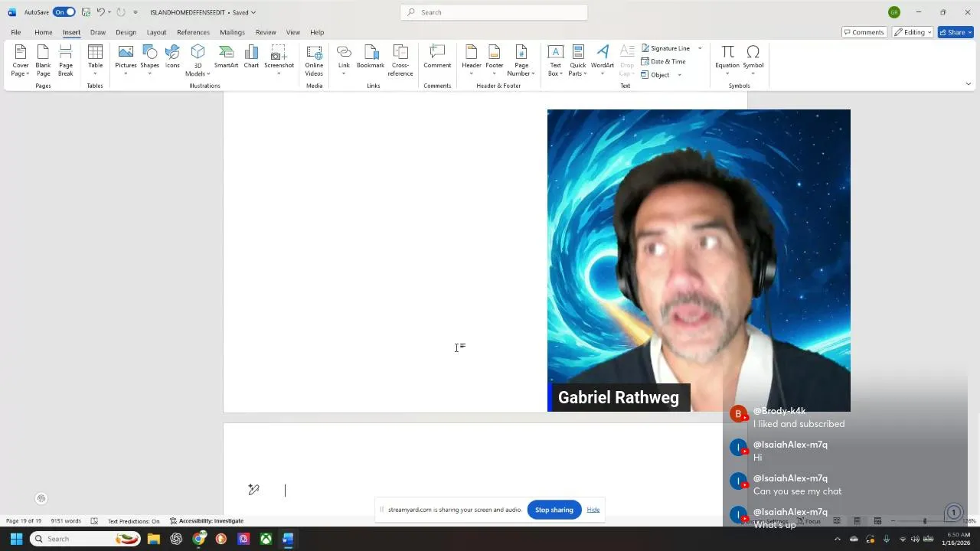The image size is (980, 551).
Task: Open Xbox app from the taskbar
Action: point(266,539)
